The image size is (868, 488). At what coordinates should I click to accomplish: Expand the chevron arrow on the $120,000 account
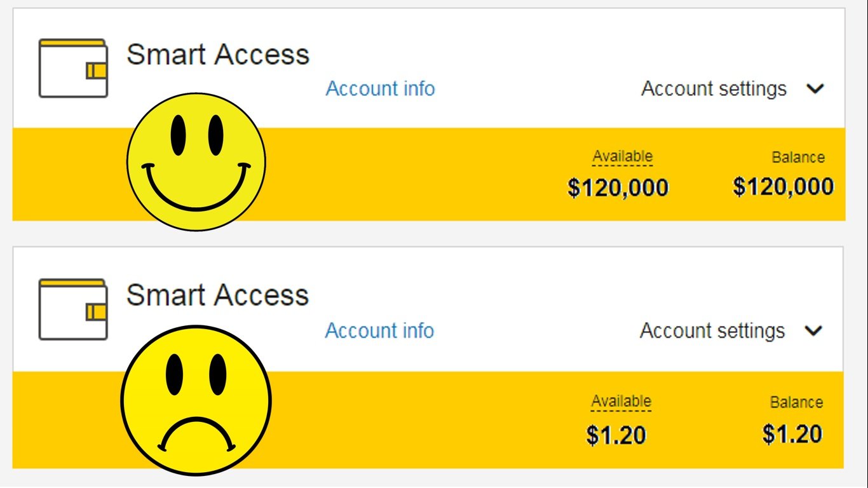[815, 89]
